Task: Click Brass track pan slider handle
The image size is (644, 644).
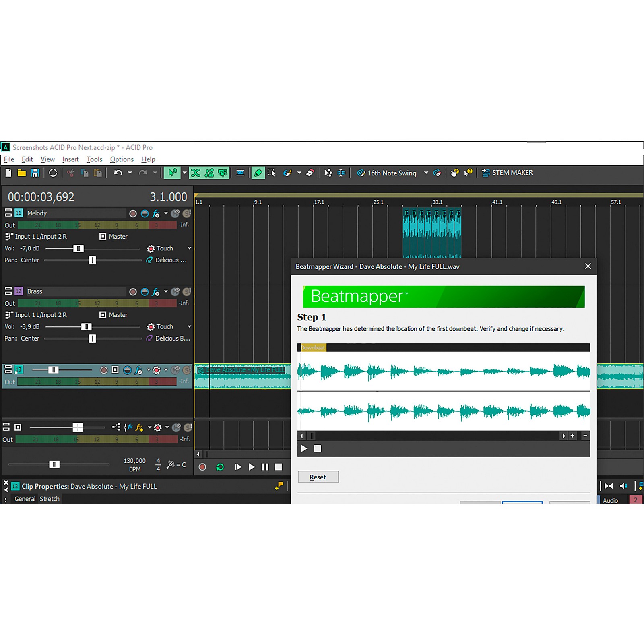Action: point(93,339)
